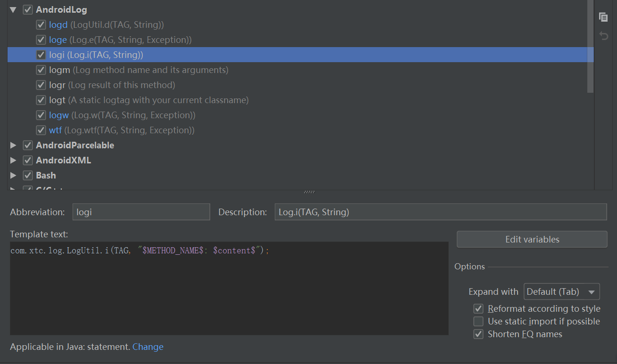This screenshot has height=364, width=617.
Task: Click the revert changes icon on the right
Action: click(x=603, y=36)
